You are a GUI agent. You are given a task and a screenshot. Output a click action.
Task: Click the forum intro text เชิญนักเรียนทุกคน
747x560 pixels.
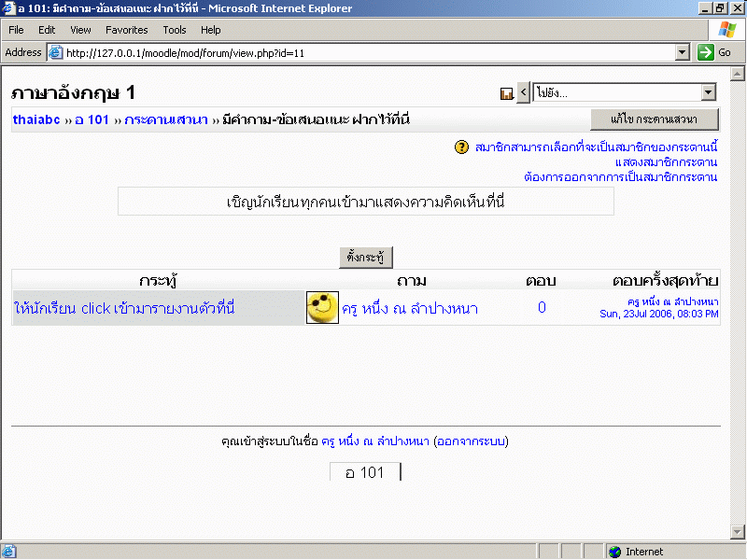point(365,202)
